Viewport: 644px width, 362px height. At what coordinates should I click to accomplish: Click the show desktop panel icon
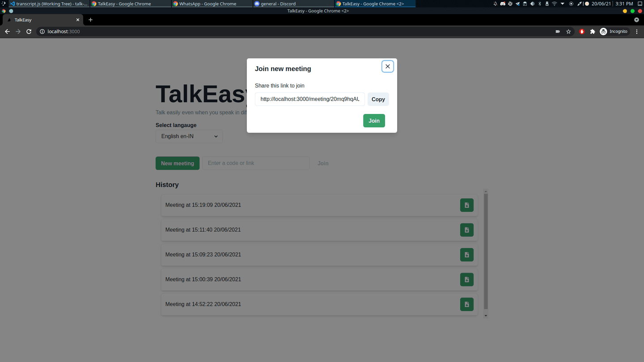click(x=640, y=4)
